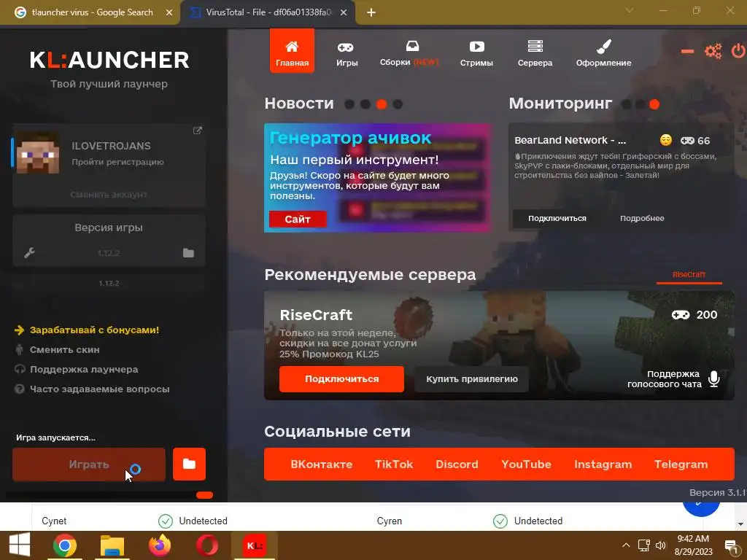The height and width of the screenshot is (560, 747).
Task: Open the notifications center icon
Action: [x=730, y=545]
